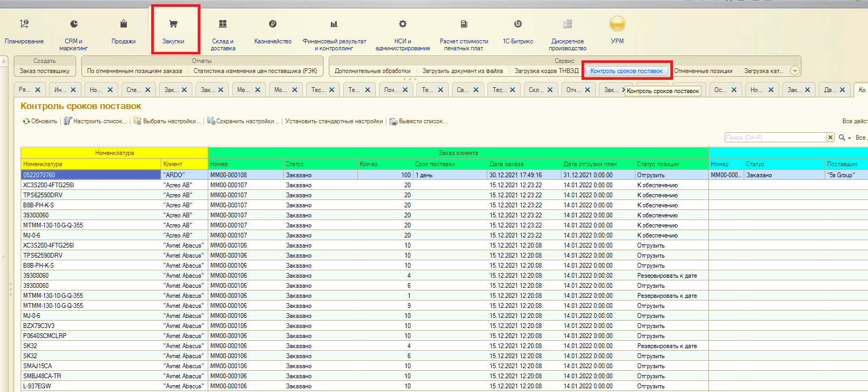Open the search magnifier dropdown
Image resolution: width=868 pixels, height=392 pixels.
pos(844,138)
